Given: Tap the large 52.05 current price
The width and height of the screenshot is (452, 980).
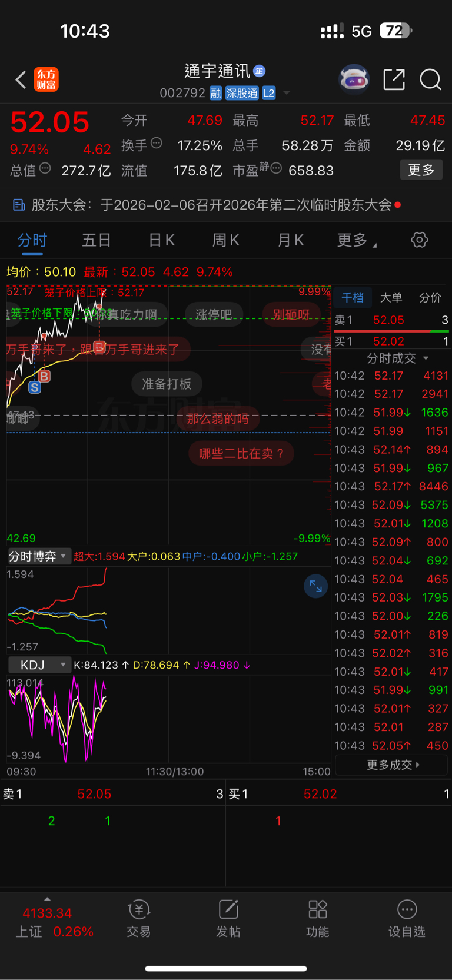Looking at the screenshot, I should 50,122.
